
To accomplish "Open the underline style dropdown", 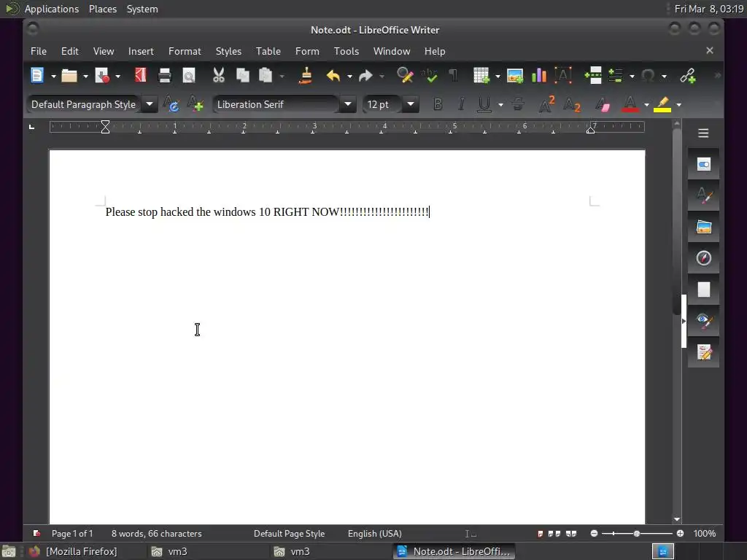I will point(500,105).
